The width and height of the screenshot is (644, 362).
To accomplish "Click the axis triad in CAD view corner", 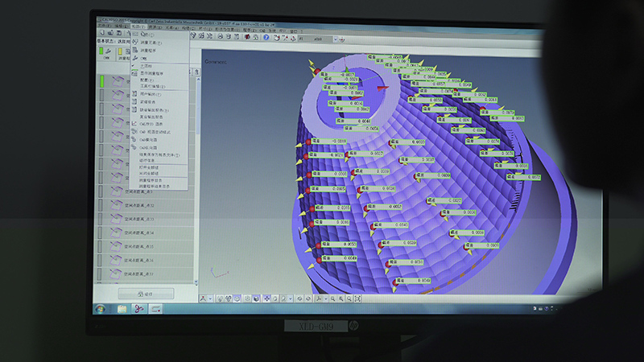I will [219, 272].
